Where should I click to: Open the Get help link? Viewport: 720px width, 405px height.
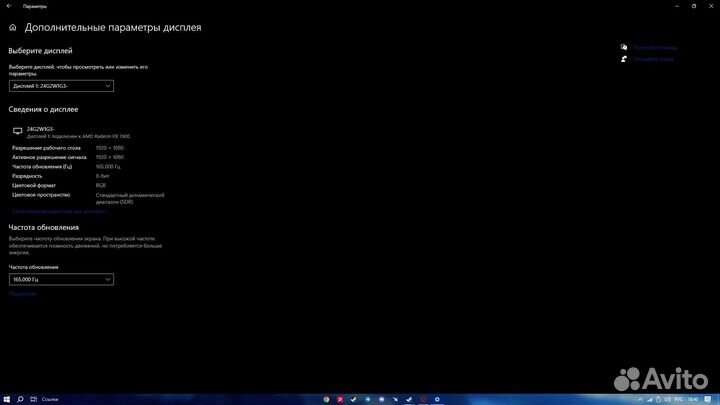pyautogui.click(x=655, y=47)
